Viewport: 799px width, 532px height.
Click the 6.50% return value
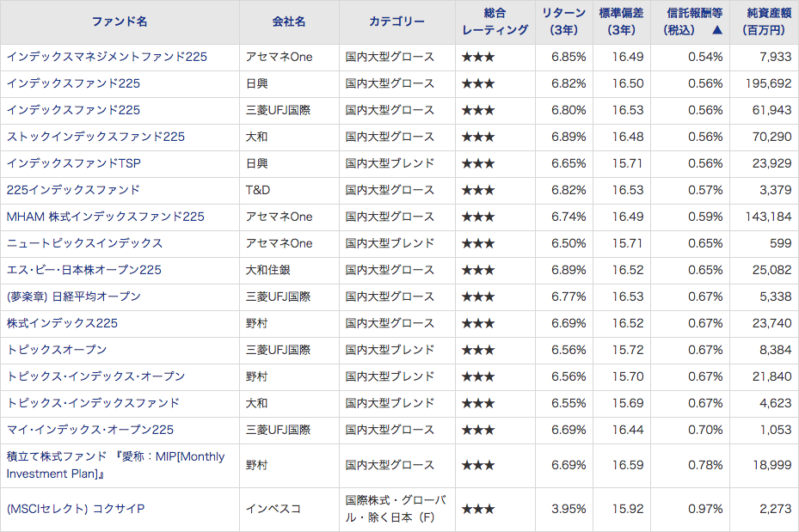pos(569,243)
